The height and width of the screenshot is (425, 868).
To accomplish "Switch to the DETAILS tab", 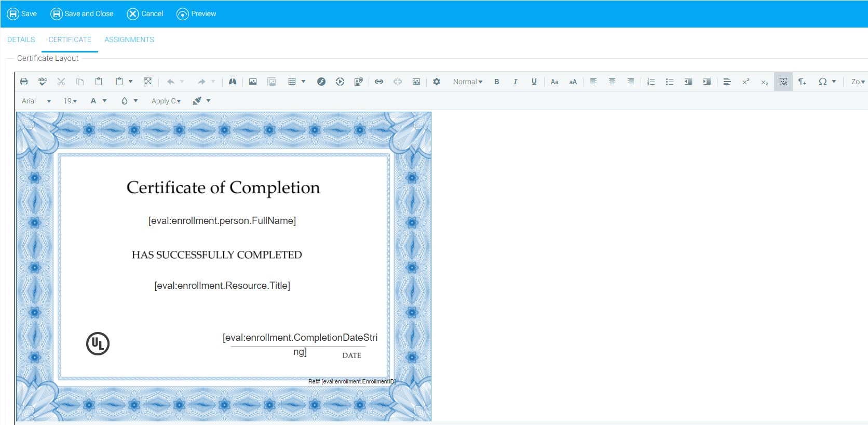I will (21, 39).
